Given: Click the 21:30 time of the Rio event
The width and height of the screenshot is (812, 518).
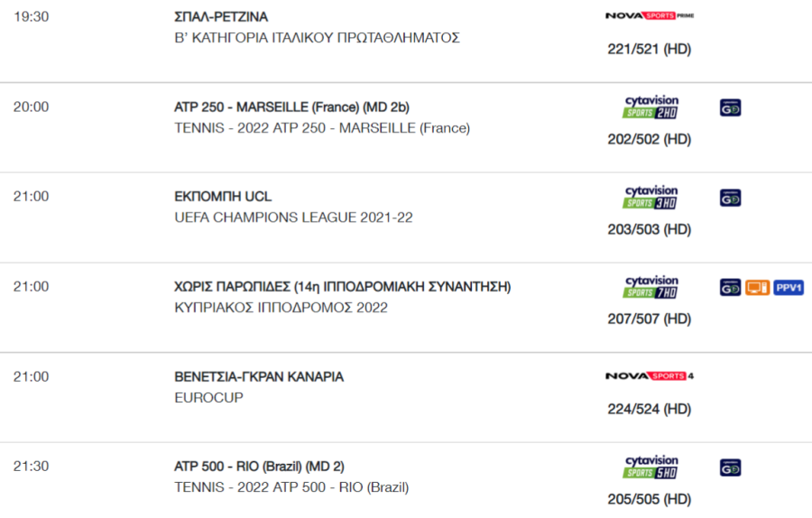Looking at the screenshot, I should 31,467.
